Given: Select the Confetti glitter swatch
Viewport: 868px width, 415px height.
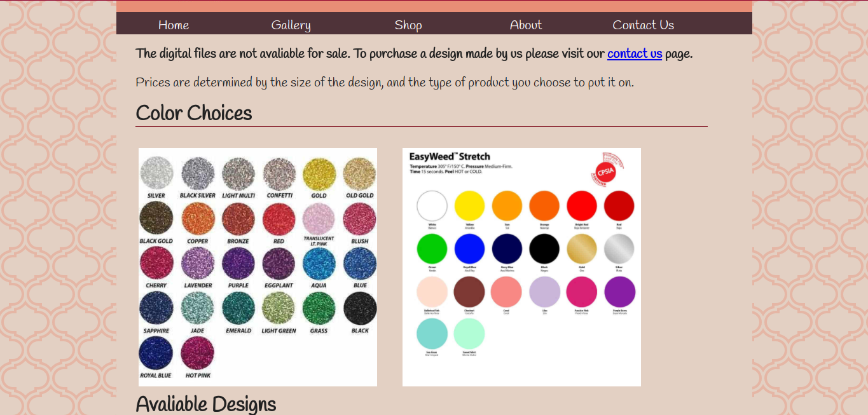Looking at the screenshot, I should point(279,173).
